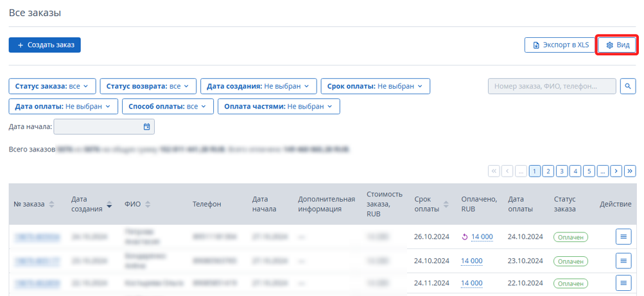Open paid amount 14 000 in 24.11.2024 row
Viewport: 644px width, 296px height.
click(x=471, y=283)
